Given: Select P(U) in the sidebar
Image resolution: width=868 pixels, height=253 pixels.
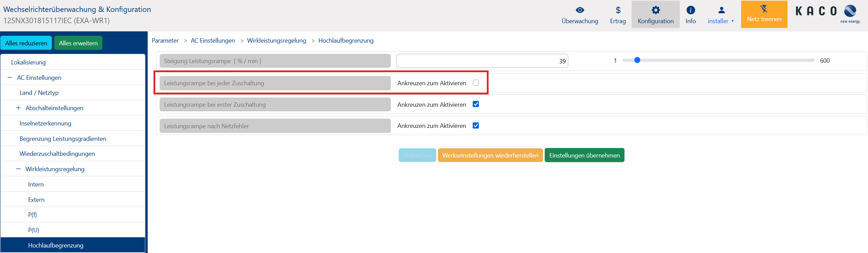Looking at the screenshot, I should pyautogui.click(x=33, y=230).
